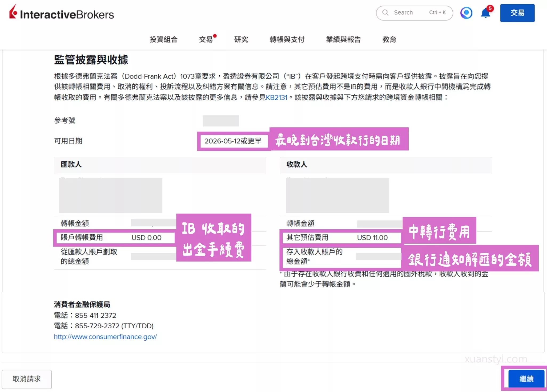
Task: Select the 監管披露與收據 heading
Action: point(91,59)
